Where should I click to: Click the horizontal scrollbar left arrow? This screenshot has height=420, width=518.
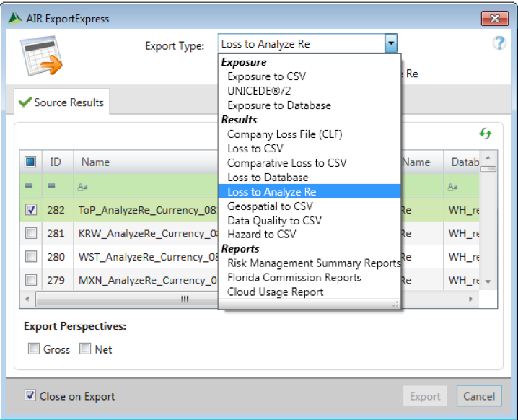pyautogui.click(x=27, y=299)
